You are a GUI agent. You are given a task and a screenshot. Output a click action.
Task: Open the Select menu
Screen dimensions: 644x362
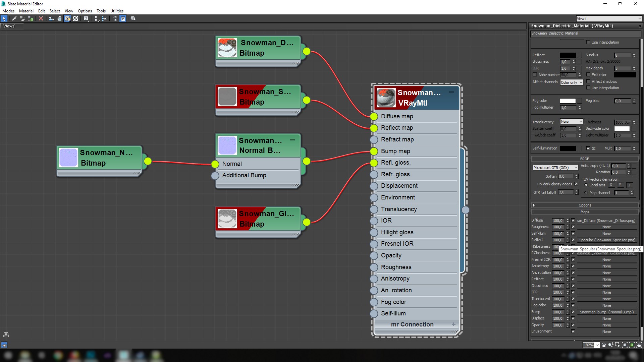point(55,11)
